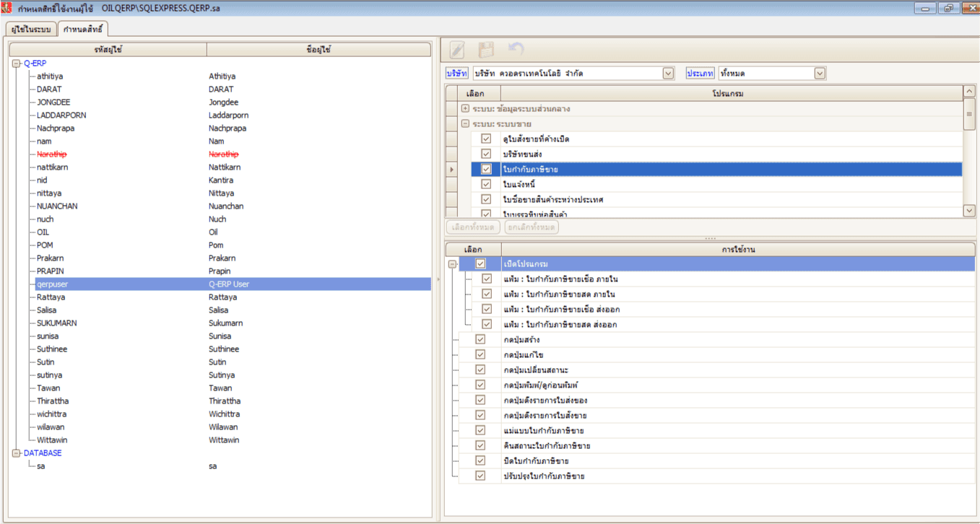Select user code athitiya in tree

(x=50, y=77)
